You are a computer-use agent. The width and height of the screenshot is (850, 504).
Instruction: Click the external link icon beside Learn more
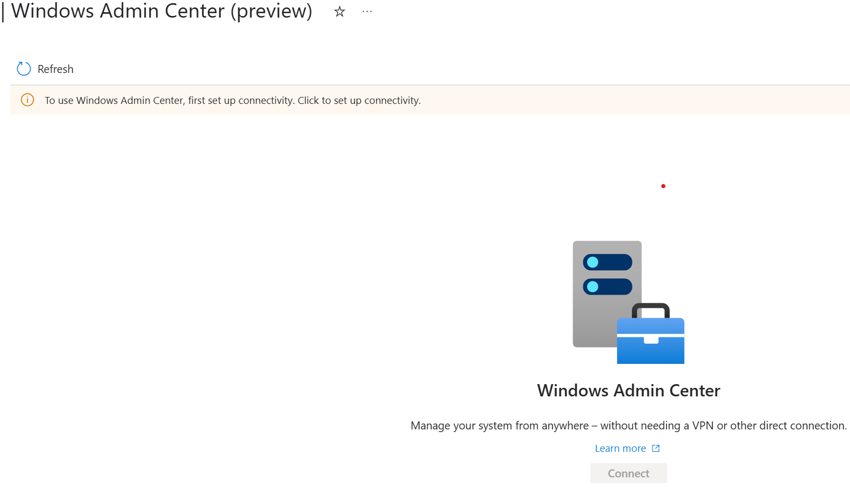tap(656, 448)
